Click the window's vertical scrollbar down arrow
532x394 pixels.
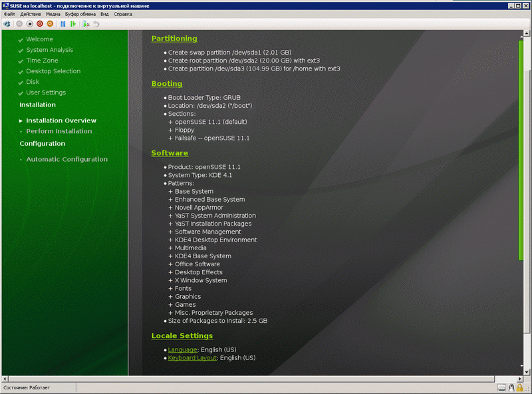pyautogui.click(x=527, y=372)
